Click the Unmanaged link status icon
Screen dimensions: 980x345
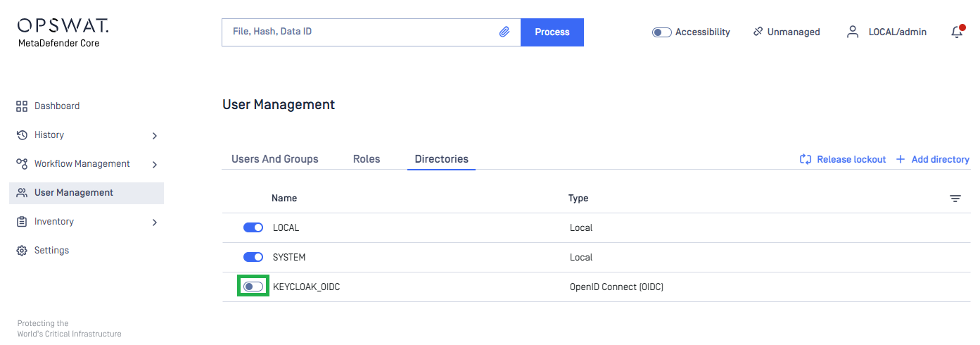(758, 32)
